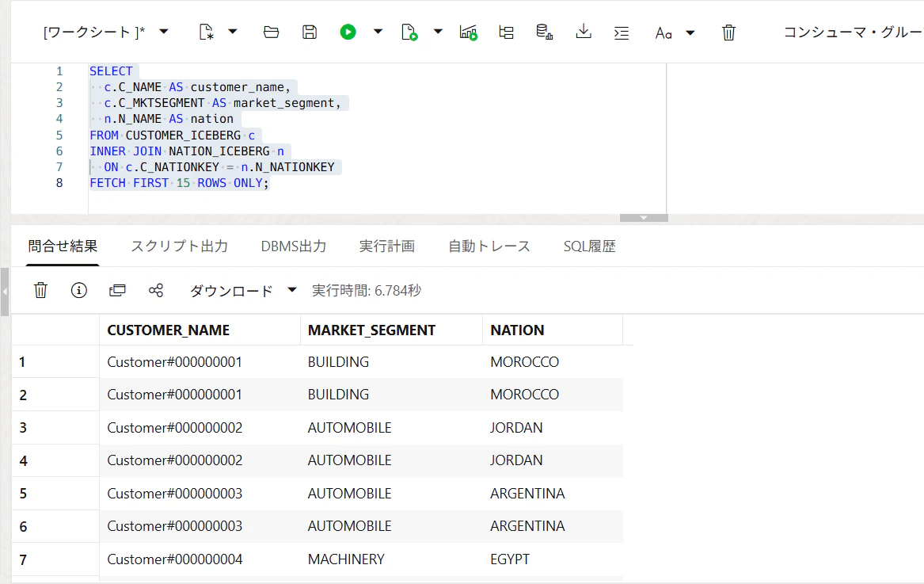
Task: Click CUSTOMER_ICEBERG in the editor
Action: [183, 135]
